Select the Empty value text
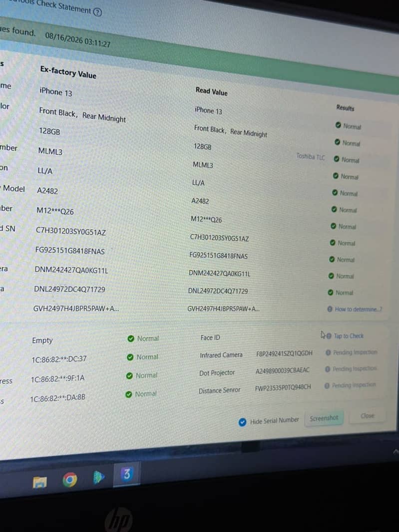Image resolution: width=399 pixels, height=532 pixels. tap(42, 340)
